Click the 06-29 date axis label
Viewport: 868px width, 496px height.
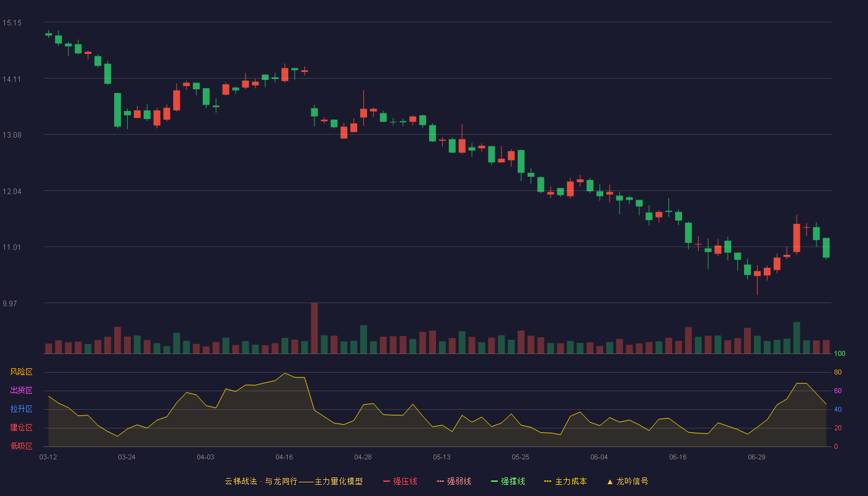coord(756,457)
